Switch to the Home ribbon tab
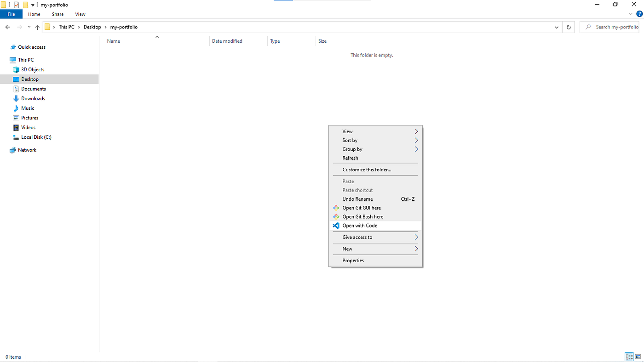 click(34, 14)
